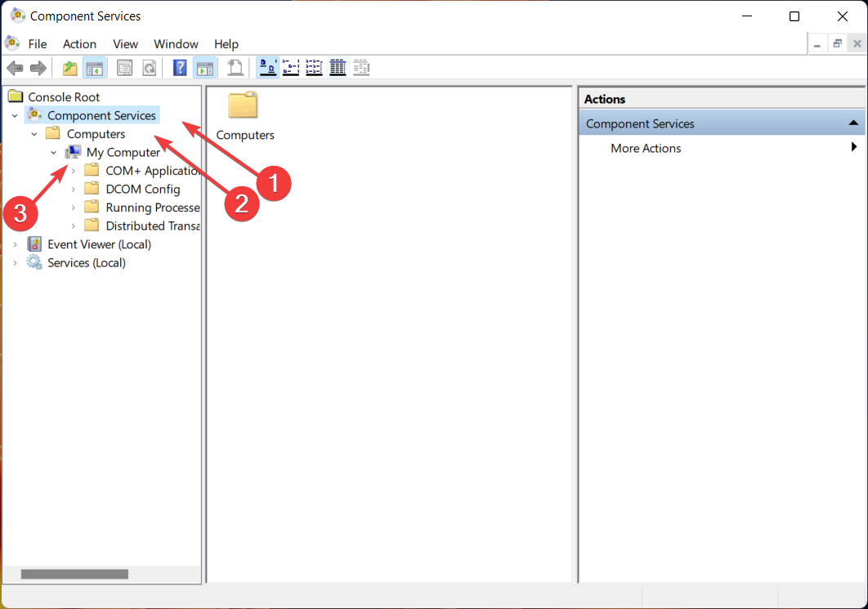The image size is (868, 609).
Task: Select the Small Icons view button
Action: (290, 68)
